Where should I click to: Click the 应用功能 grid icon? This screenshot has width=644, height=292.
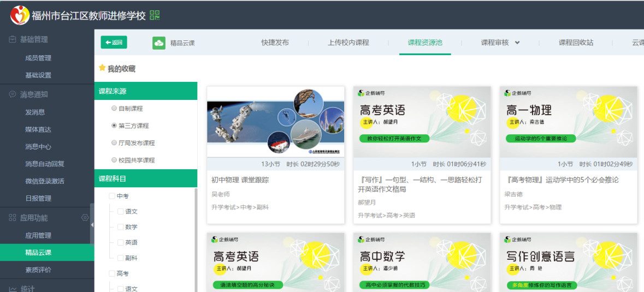coord(13,218)
